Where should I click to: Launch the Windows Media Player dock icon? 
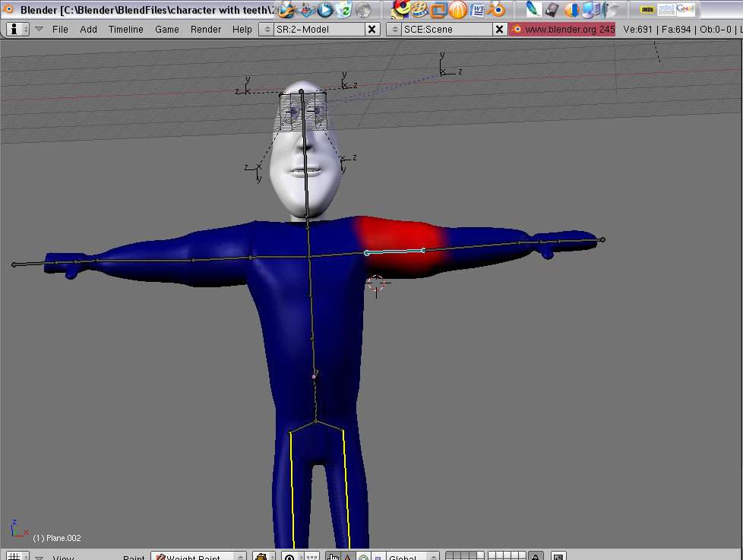pyautogui.click(x=325, y=9)
